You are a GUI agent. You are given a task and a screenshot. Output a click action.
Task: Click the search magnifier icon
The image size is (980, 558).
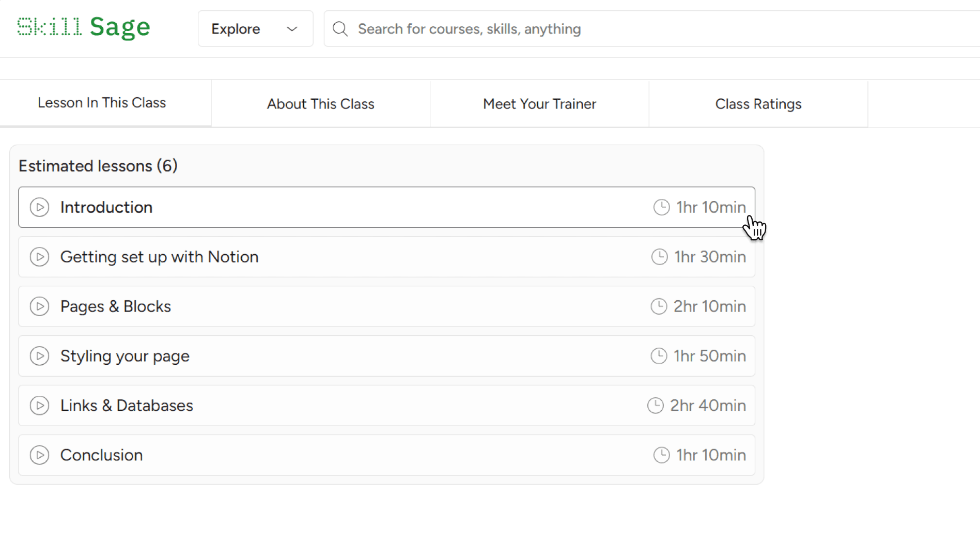340,28
